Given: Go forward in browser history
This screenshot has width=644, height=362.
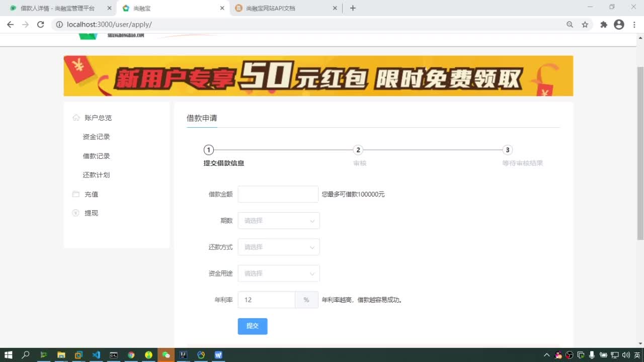Looking at the screenshot, I should [25, 24].
